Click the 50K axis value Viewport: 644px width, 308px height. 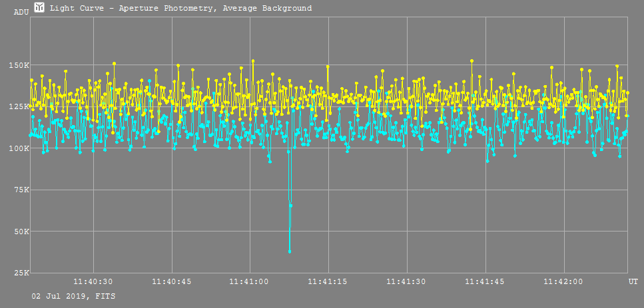point(21,231)
